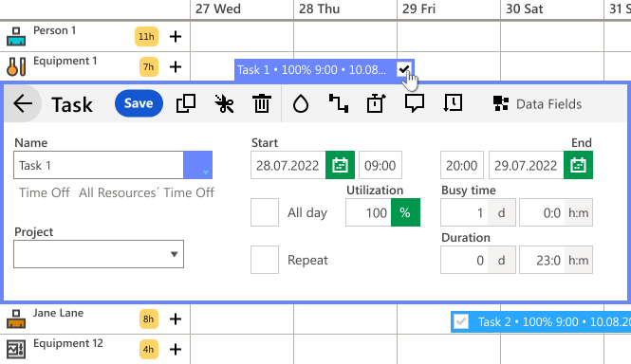Image resolution: width=631 pixels, height=364 pixels.
Task: Click the Utilization percent field
Action: 368,212
